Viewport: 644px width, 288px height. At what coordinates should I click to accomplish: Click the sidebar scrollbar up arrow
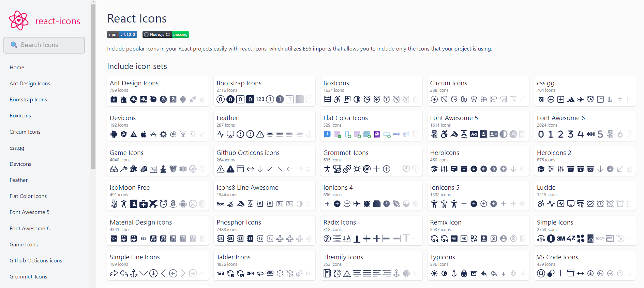(x=93, y=2)
